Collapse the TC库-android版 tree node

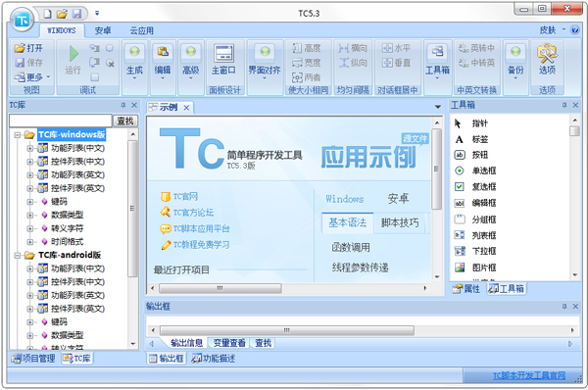click(x=17, y=256)
